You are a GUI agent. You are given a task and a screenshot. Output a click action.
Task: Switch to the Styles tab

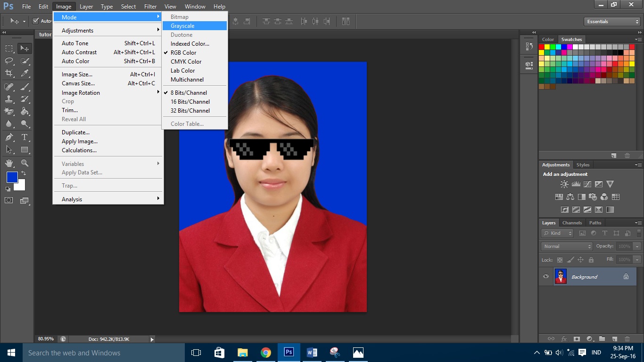583,165
